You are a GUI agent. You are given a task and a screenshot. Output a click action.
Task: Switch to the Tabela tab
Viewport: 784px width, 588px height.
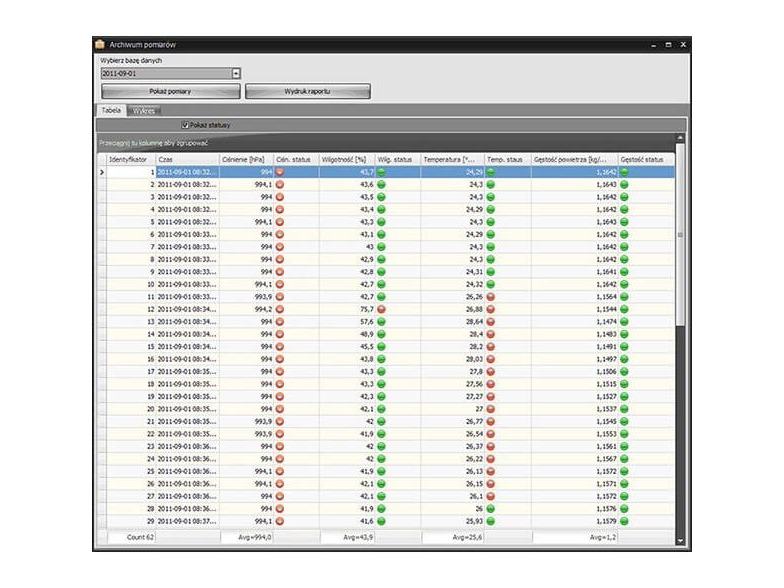[x=111, y=110]
